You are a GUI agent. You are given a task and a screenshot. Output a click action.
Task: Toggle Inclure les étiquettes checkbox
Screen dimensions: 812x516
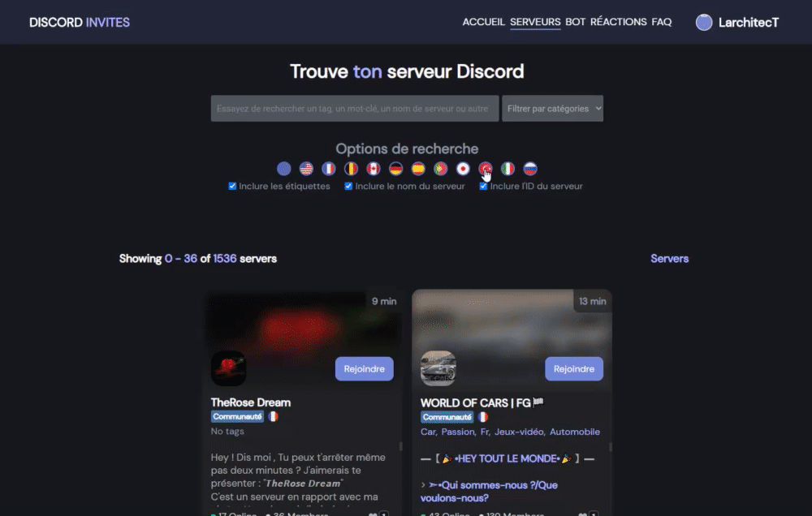(232, 187)
